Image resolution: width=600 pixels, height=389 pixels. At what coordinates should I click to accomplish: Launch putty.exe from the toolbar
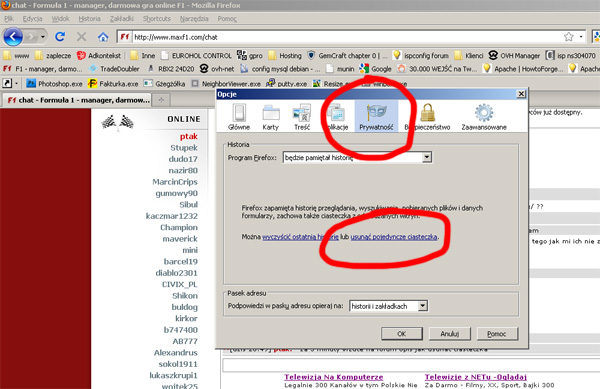[287, 83]
